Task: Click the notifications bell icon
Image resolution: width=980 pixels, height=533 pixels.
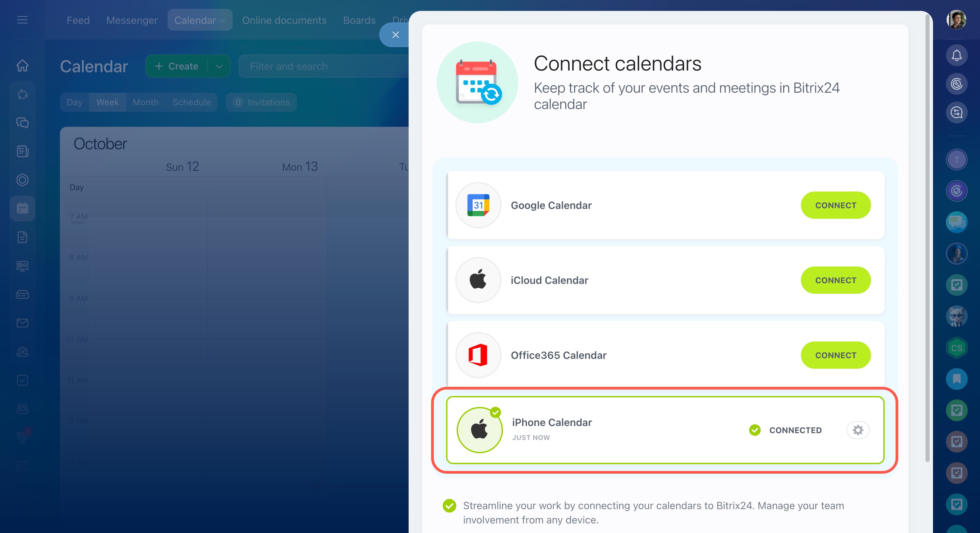Action: coord(957,55)
